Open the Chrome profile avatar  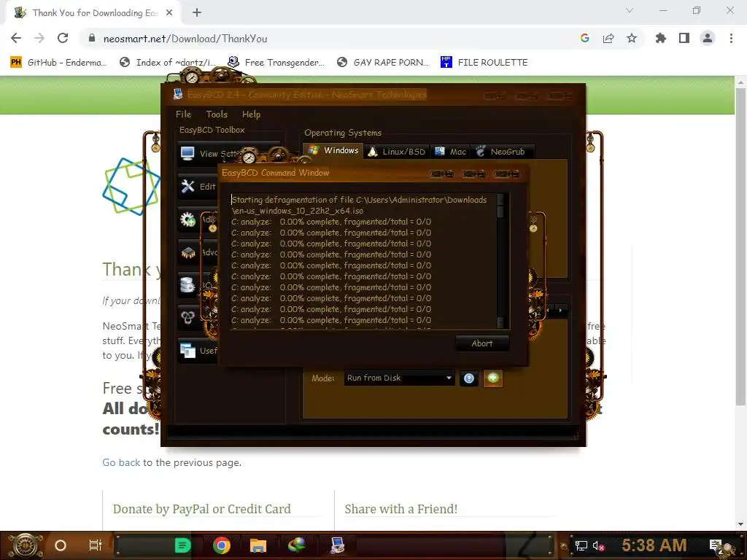pos(708,39)
